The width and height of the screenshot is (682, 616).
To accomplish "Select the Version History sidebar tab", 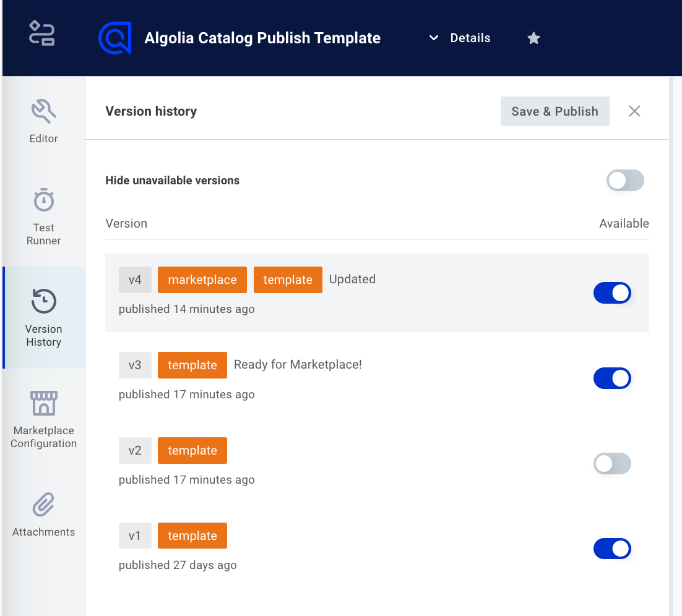I will [x=43, y=317].
